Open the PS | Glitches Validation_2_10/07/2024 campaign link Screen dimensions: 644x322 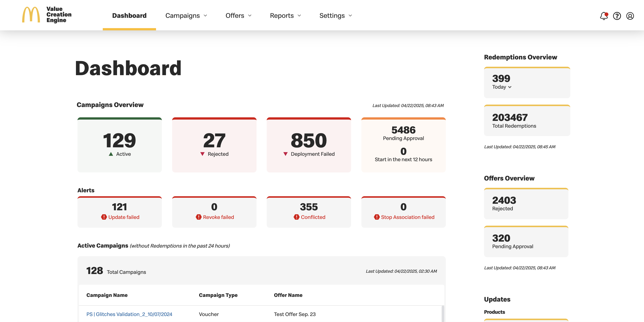tap(129, 314)
